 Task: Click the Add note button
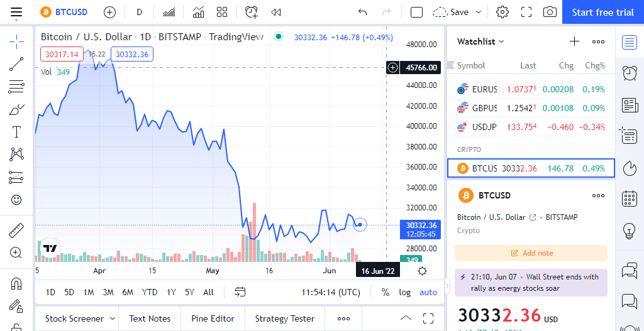point(531,253)
